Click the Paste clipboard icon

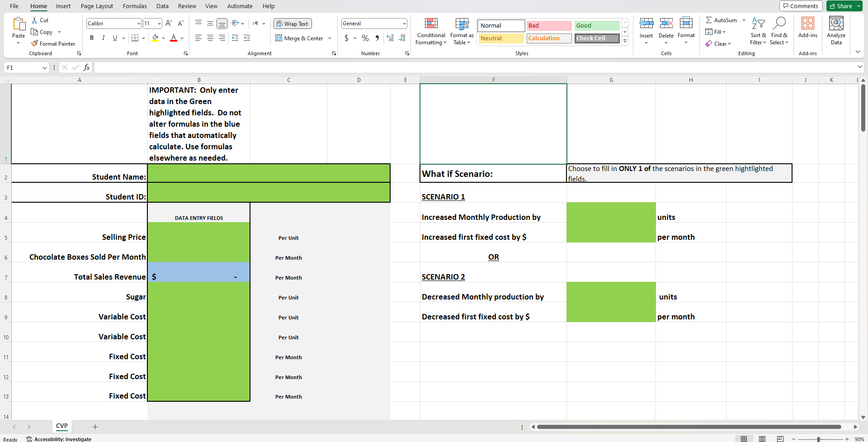tap(19, 24)
